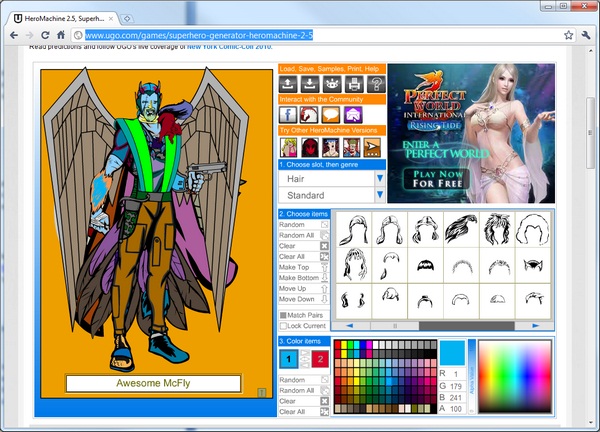Click the orange arrow more-versions icon

pos(372,147)
